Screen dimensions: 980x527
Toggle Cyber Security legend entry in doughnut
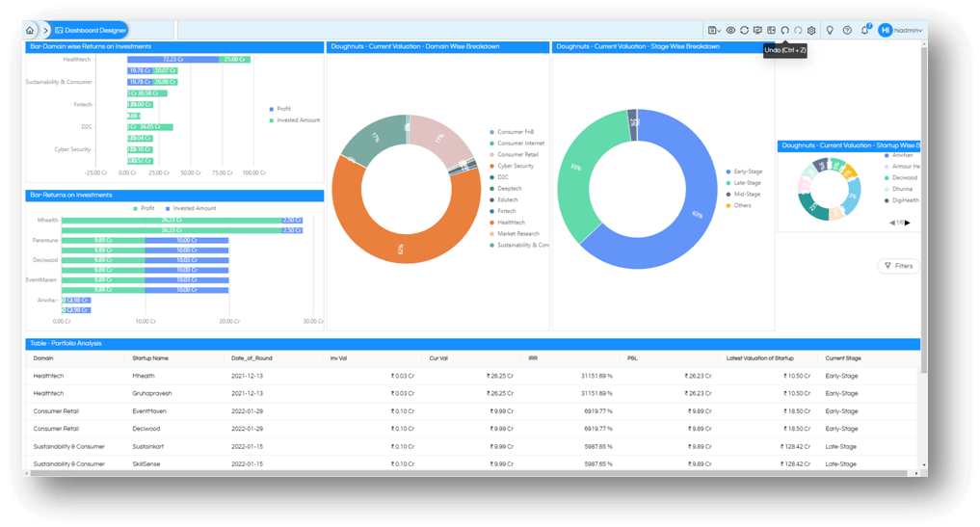tap(512, 166)
